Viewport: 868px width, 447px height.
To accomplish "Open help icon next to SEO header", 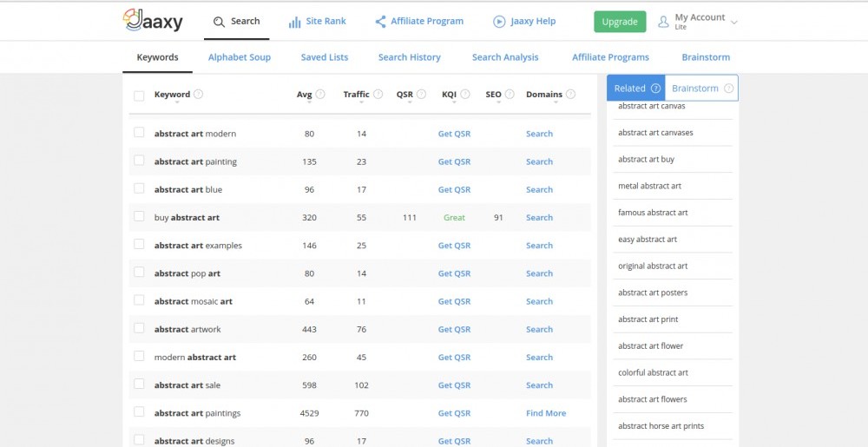I will (510, 94).
